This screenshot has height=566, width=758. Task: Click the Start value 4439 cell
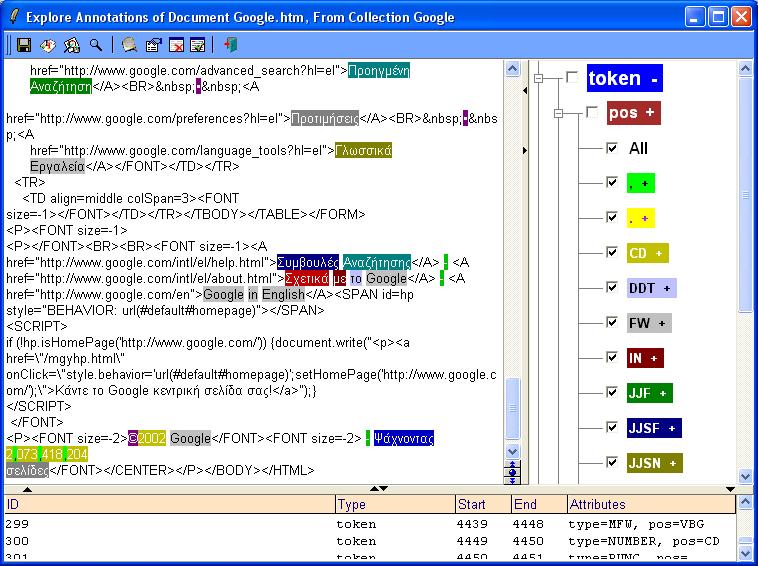tap(472, 524)
